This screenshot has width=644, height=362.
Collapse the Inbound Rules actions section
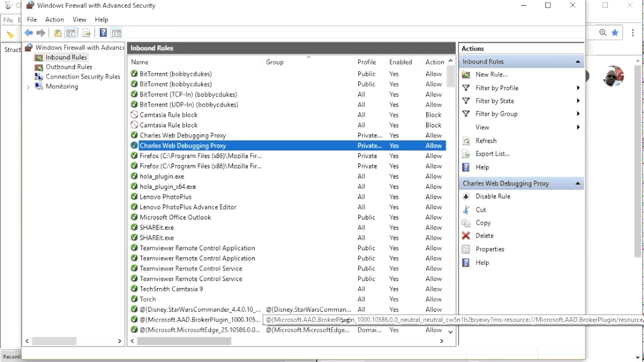[x=578, y=61]
